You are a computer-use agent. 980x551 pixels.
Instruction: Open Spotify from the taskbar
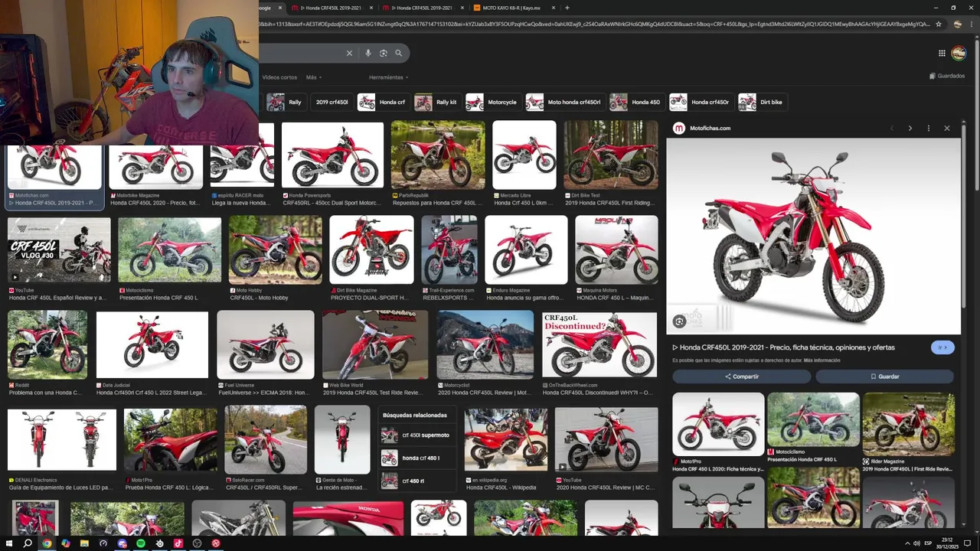click(141, 543)
